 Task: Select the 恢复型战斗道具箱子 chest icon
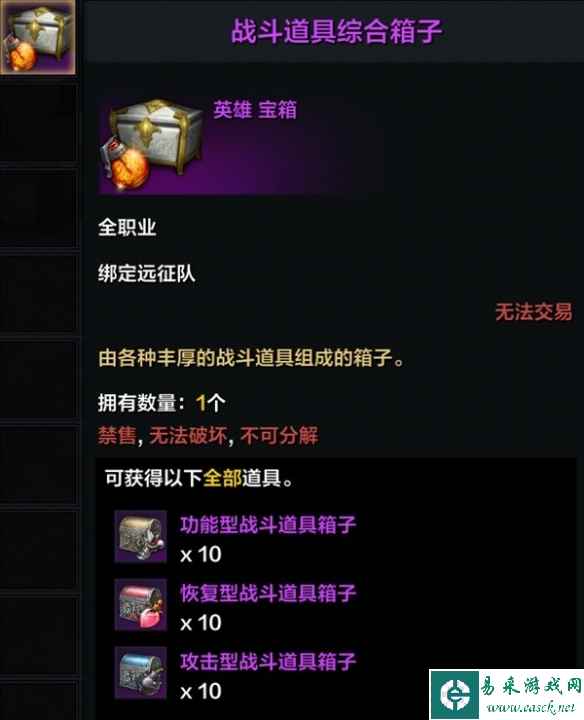tap(140, 604)
